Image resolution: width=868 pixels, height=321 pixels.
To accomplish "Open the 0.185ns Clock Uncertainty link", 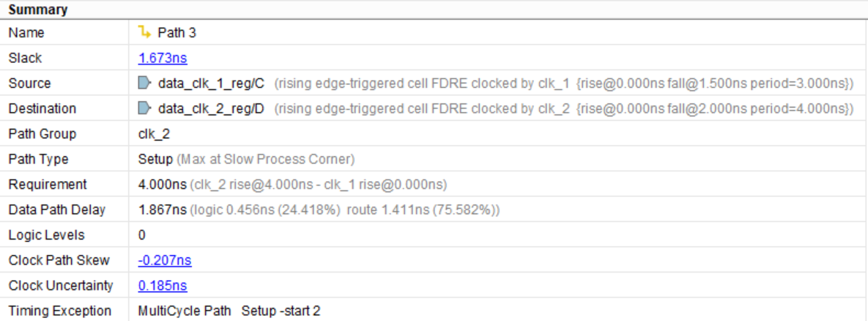I will [162, 286].
